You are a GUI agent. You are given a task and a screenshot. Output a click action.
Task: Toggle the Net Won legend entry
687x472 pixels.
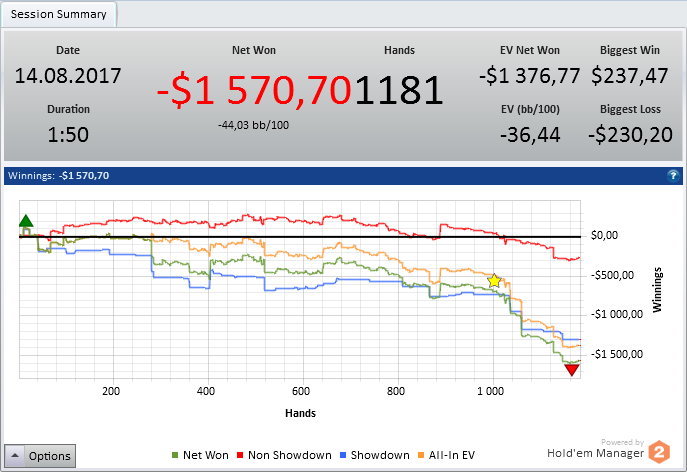[200, 455]
